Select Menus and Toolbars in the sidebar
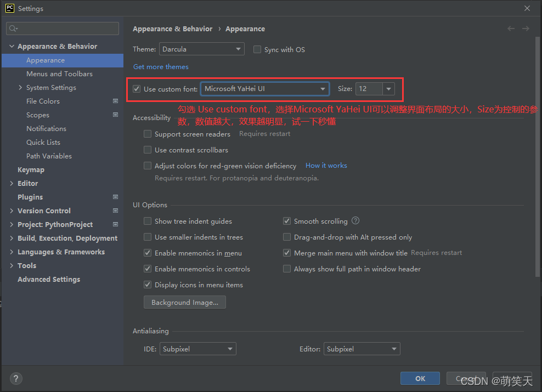The image size is (542, 392). [x=59, y=73]
